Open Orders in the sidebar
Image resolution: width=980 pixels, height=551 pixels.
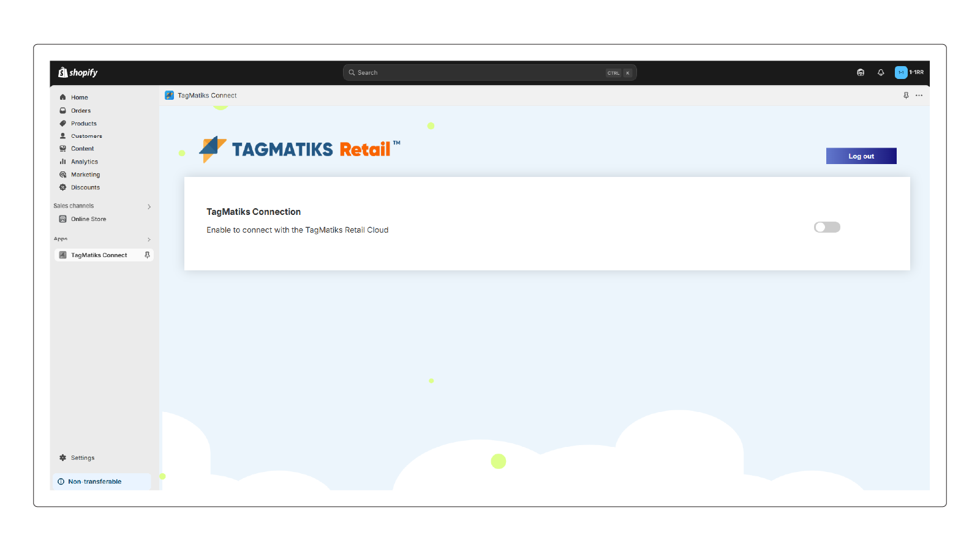(80, 111)
